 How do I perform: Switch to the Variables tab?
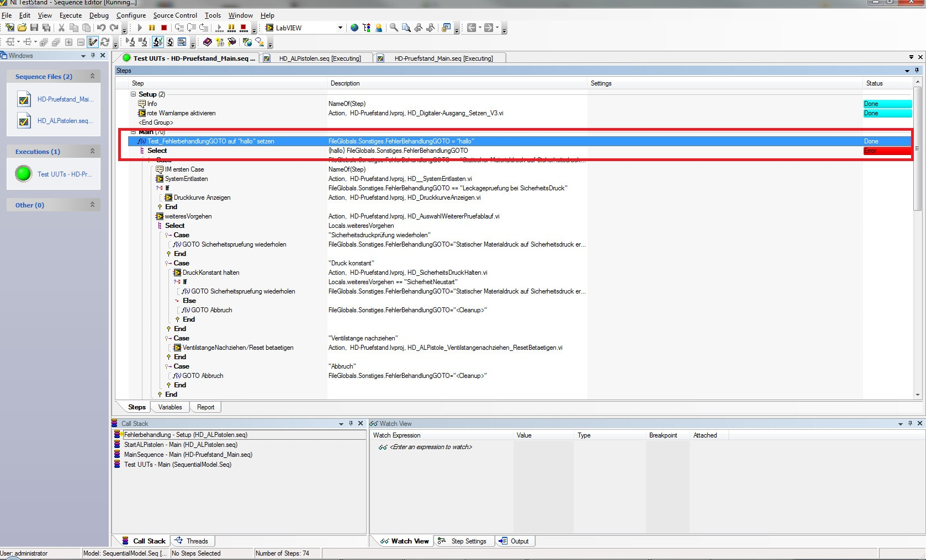click(x=170, y=407)
